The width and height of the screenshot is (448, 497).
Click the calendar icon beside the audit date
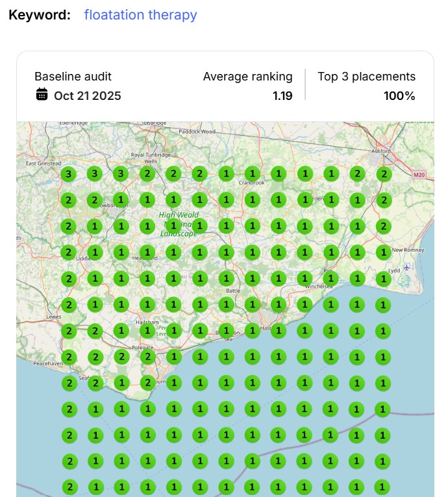(42, 95)
